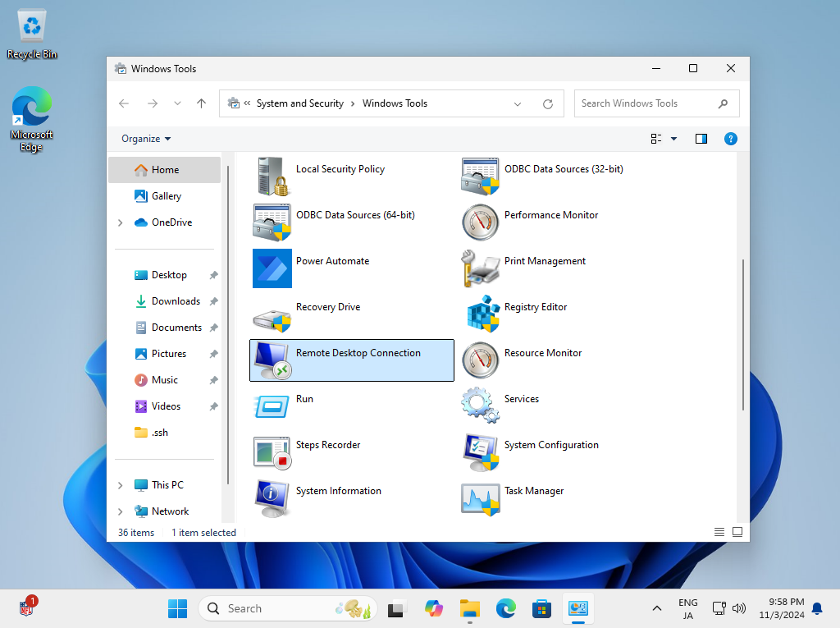Open File Explorer from the taskbar

[470, 608]
